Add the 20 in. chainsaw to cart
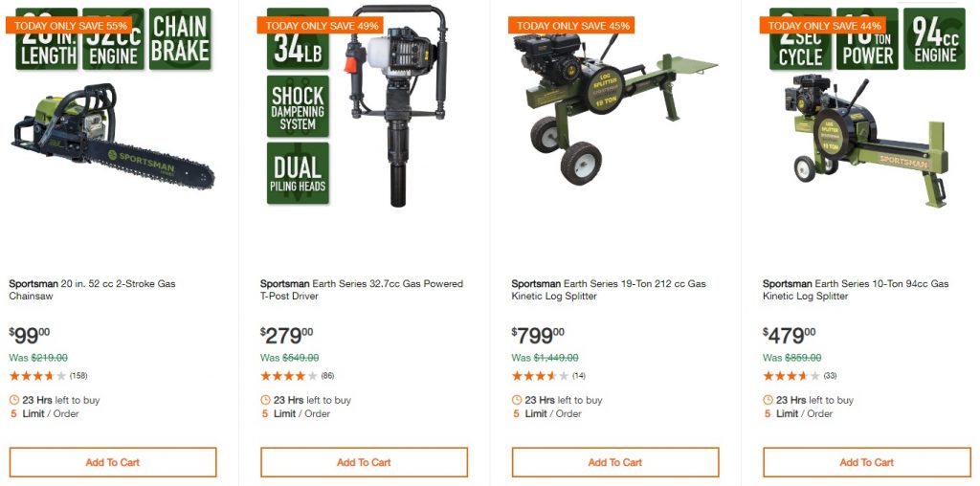 (x=113, y=462)
